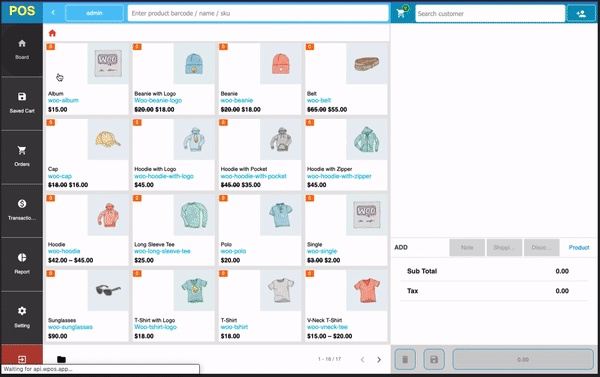Click the add customer icon
This screenshot has height=377, width=600.
click(581, 13)
